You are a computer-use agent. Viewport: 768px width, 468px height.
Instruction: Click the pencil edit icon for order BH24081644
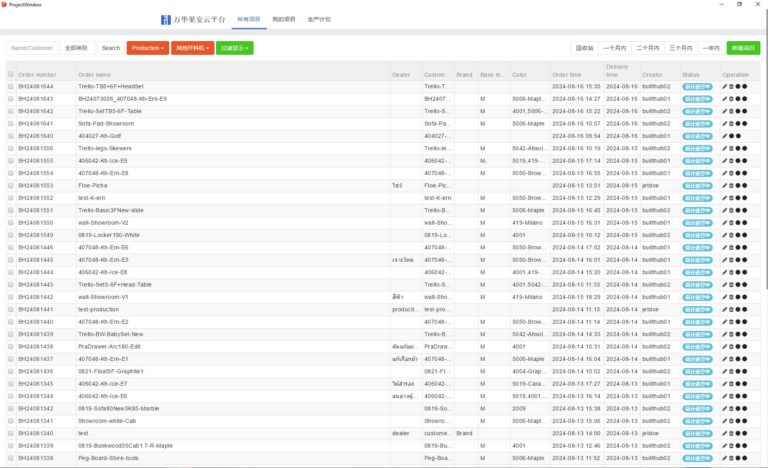724,86
